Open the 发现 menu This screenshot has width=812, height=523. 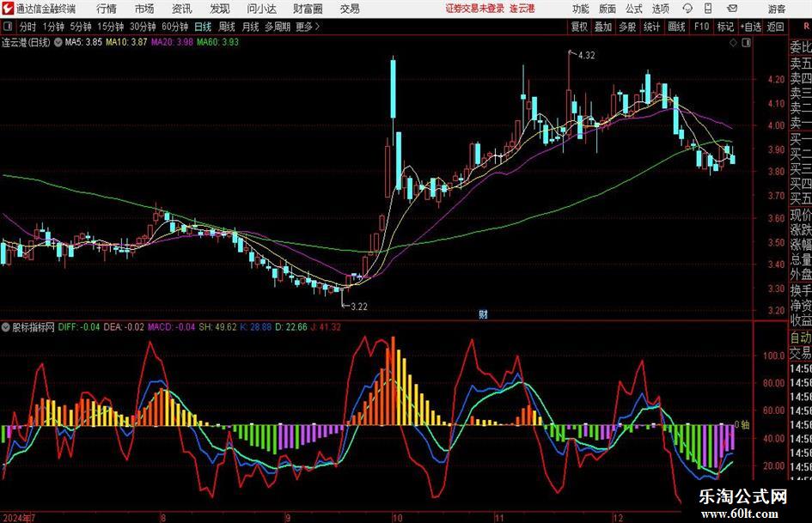[220, 9]
